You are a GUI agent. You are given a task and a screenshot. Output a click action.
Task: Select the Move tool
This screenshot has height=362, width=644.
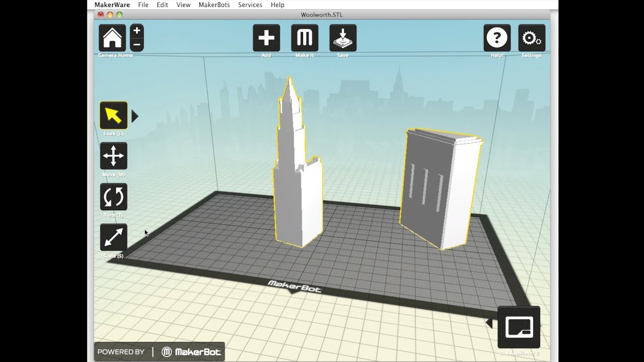pos(113,156)
